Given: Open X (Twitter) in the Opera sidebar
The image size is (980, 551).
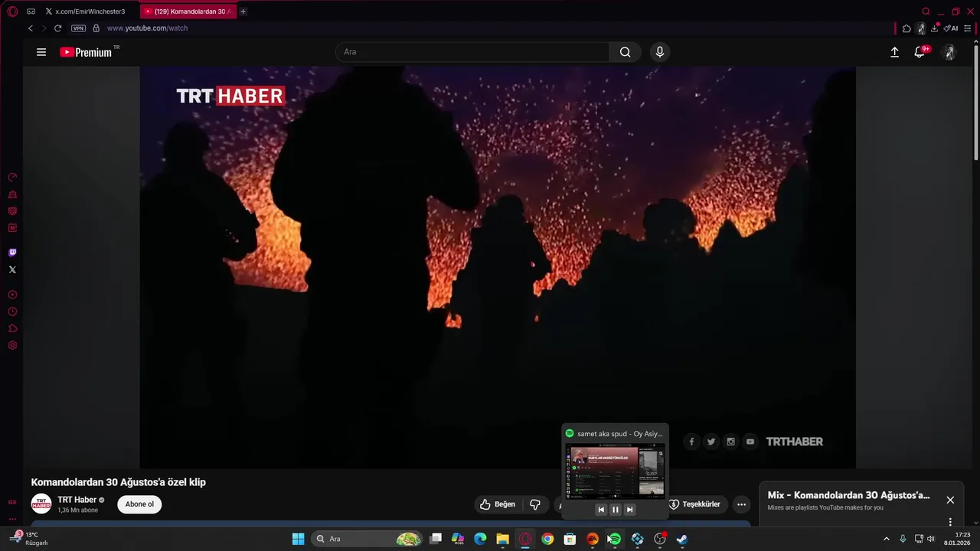Looking at the screenshot, I should (x=12, y=269).
